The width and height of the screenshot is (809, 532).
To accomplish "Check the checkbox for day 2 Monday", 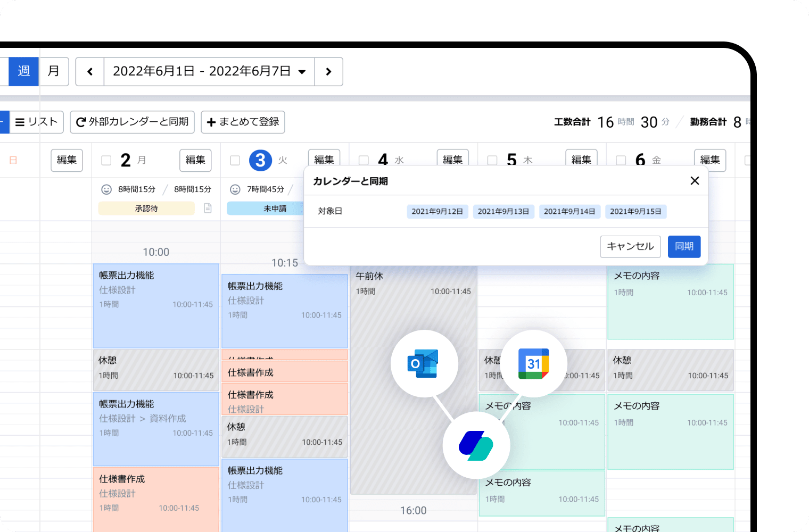I will pos(106,160).
